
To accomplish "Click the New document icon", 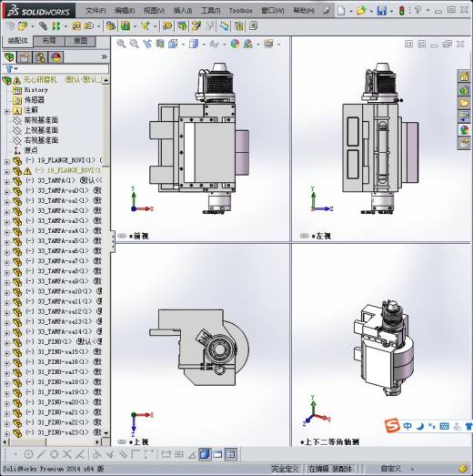I will 341,11.
